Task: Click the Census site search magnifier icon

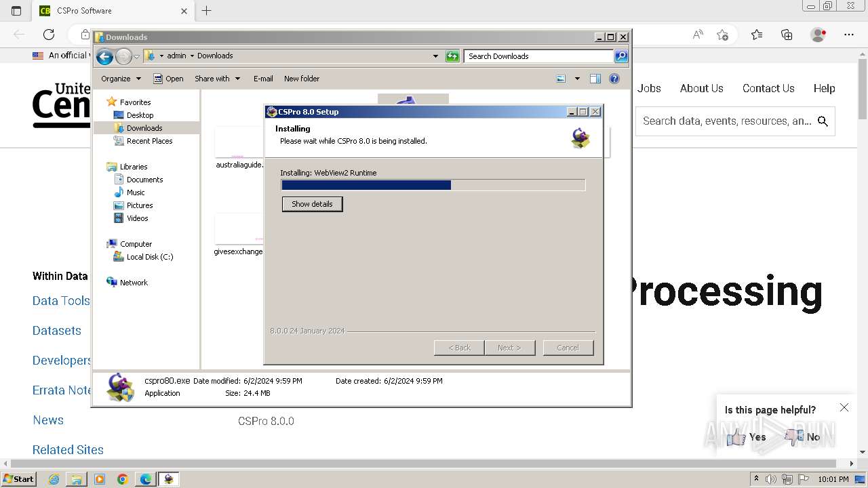Action: [x=823, y=121]
